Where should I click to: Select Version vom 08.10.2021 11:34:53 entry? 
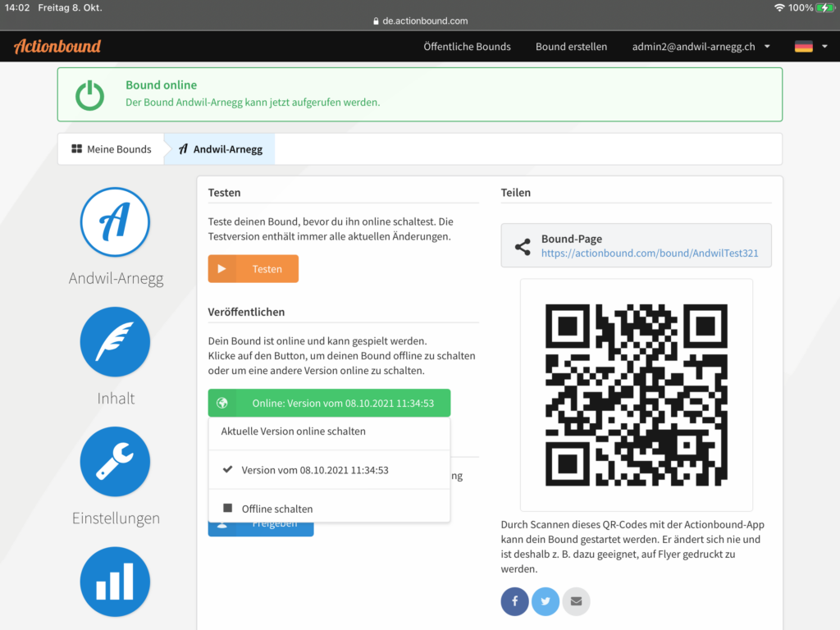[x=314, y=470]
